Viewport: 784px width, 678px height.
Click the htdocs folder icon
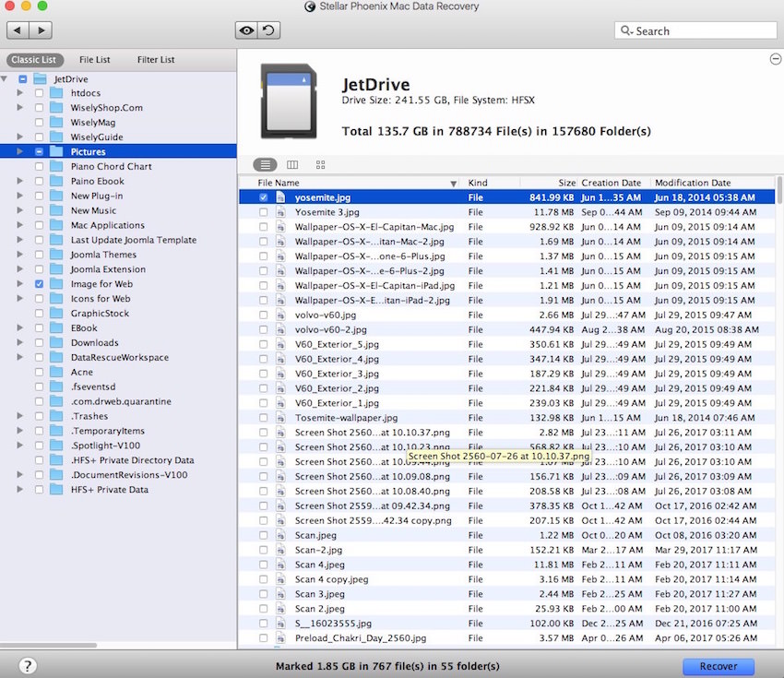[x=56, y=93]
